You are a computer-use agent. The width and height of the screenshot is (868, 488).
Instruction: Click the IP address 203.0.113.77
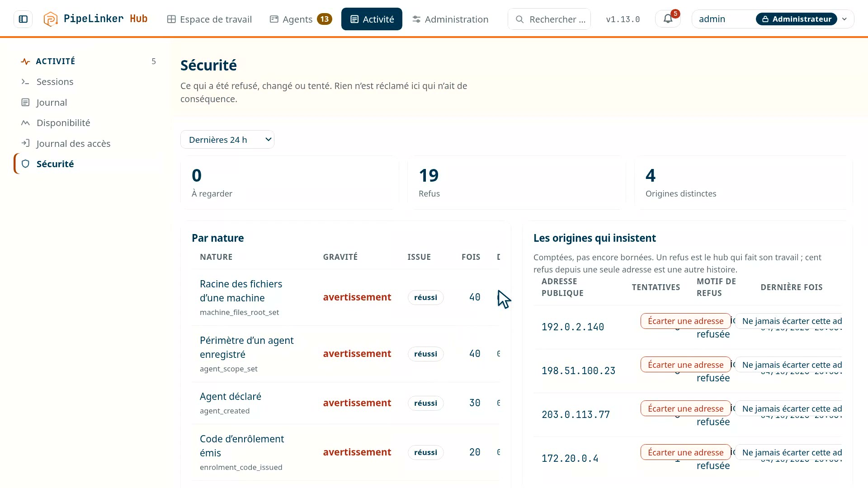576,415
